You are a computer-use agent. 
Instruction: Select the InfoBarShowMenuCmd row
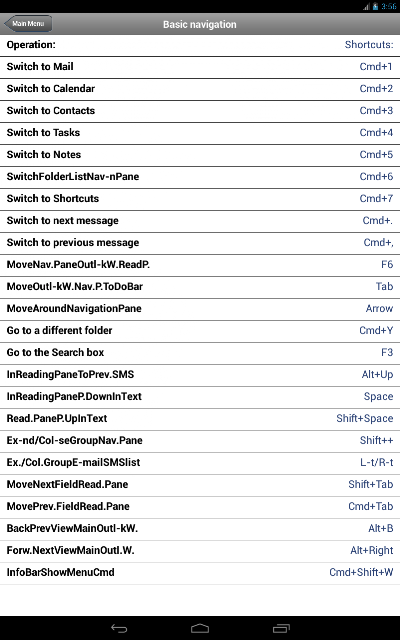pos(200,573)
